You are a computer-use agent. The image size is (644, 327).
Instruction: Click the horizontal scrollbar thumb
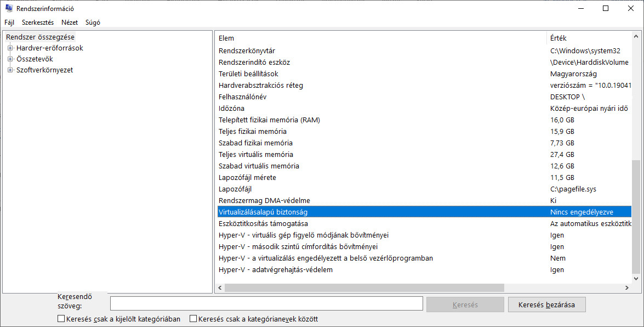(x=364, y=288)
